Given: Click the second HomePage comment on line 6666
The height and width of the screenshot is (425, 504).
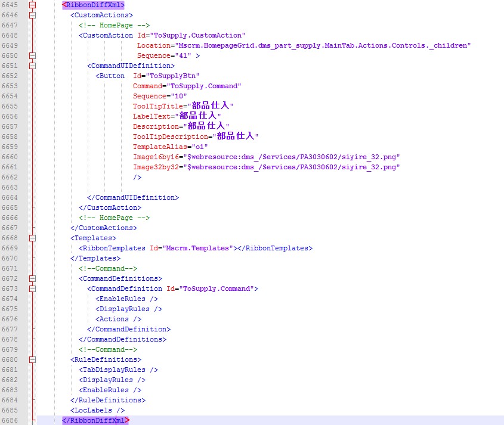Looking at the screenshot, I should coord(114,218).
